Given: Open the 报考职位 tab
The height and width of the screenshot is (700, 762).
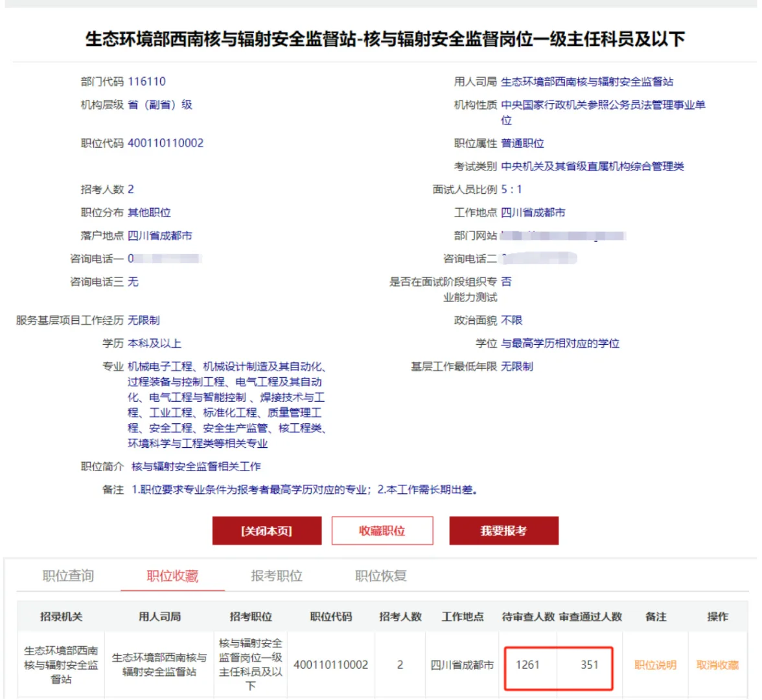Looking at the screenshot, I should coord(277,576).
